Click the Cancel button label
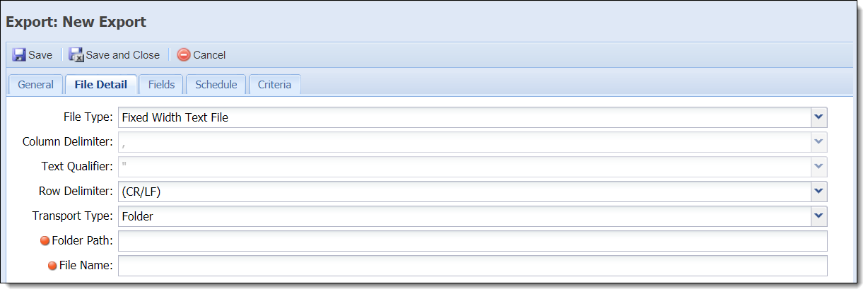The width and height of the screenshot is (868, 294). [209, 55]
